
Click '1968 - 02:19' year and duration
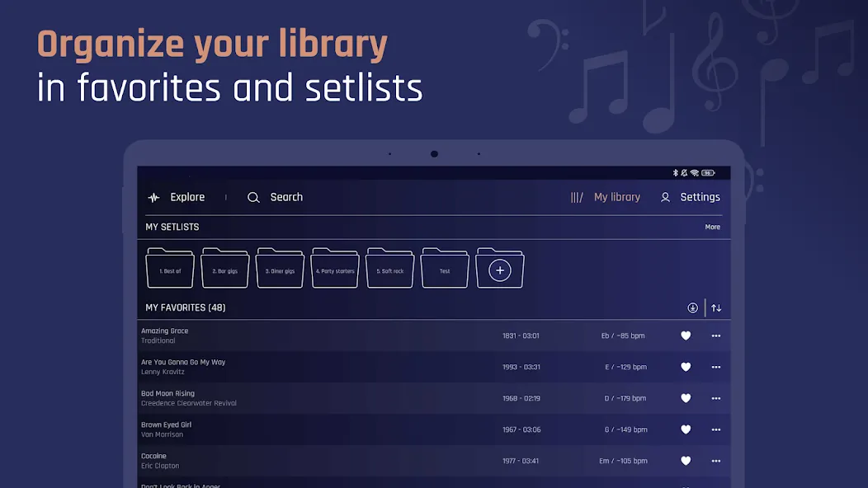click(521, 398)
